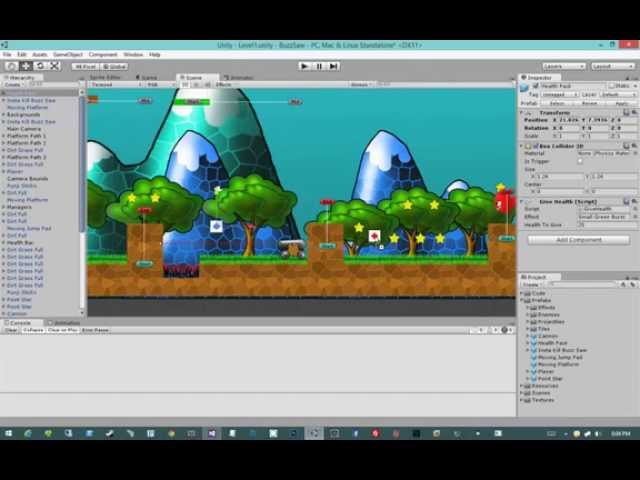Switch to the Sprite Editor tab
The height and width of the screenshot is (480, 640).
tap(105, 78)
